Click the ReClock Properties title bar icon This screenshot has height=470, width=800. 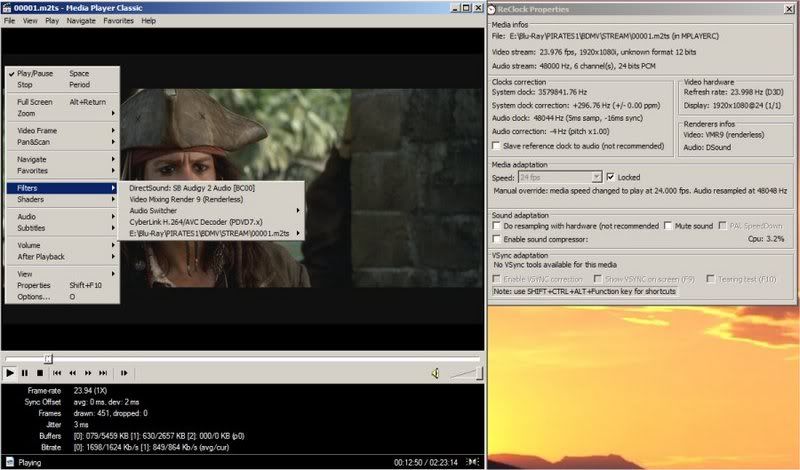491,9
